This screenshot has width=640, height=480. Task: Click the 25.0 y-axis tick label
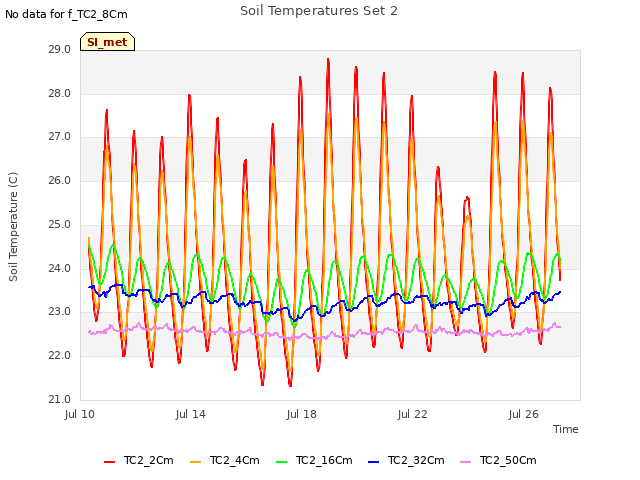tap(60, 224)
